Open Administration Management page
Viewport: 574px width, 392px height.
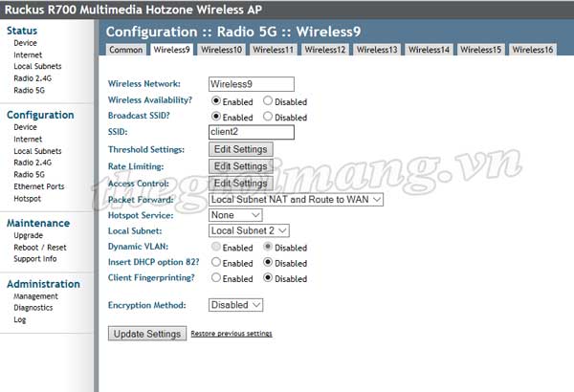[x=36, y=296]
